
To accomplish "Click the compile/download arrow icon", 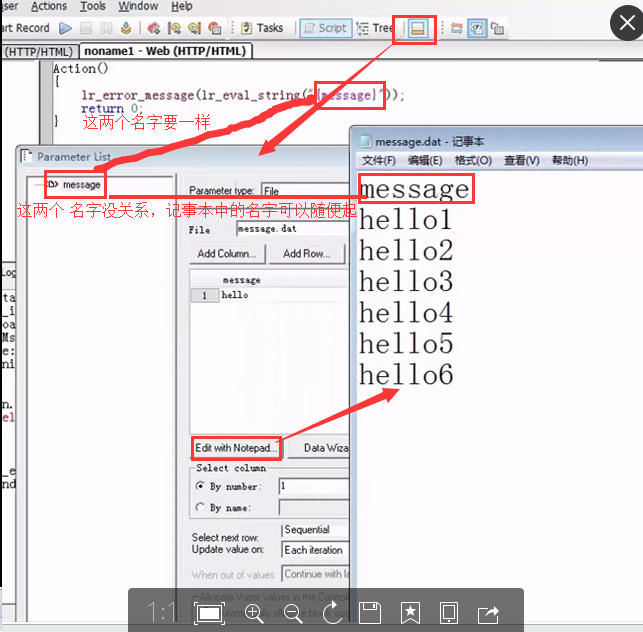I will coord(126,28).
